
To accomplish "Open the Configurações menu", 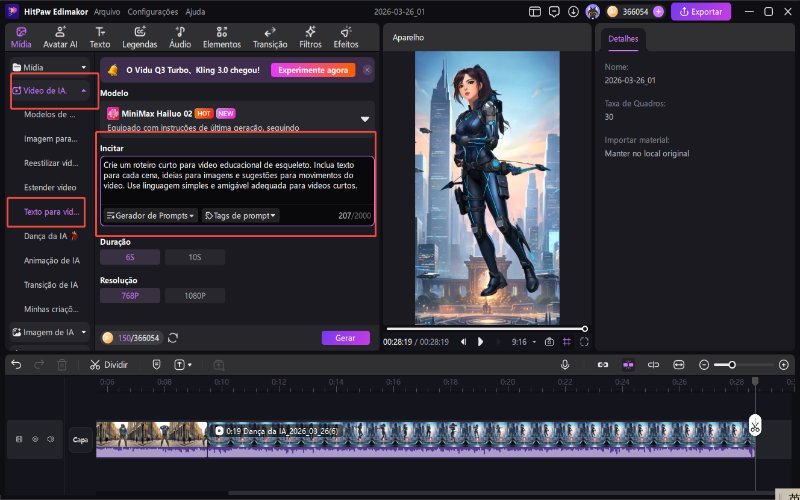I will 153,12.
